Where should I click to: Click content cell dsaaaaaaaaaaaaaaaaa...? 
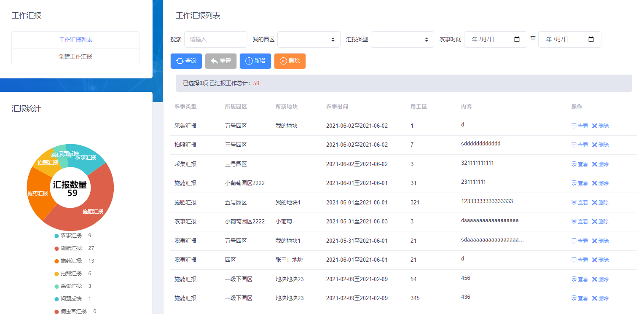point(492,220)
